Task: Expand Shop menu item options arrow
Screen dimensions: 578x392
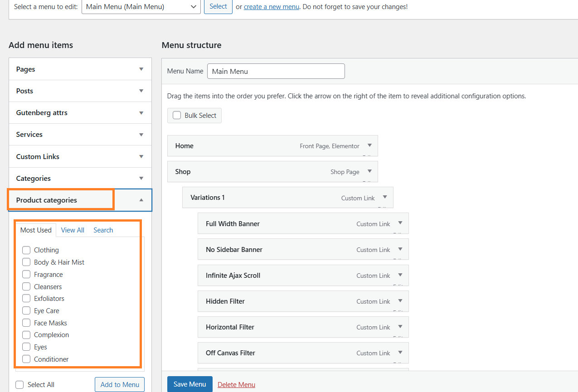Action: 369,171
